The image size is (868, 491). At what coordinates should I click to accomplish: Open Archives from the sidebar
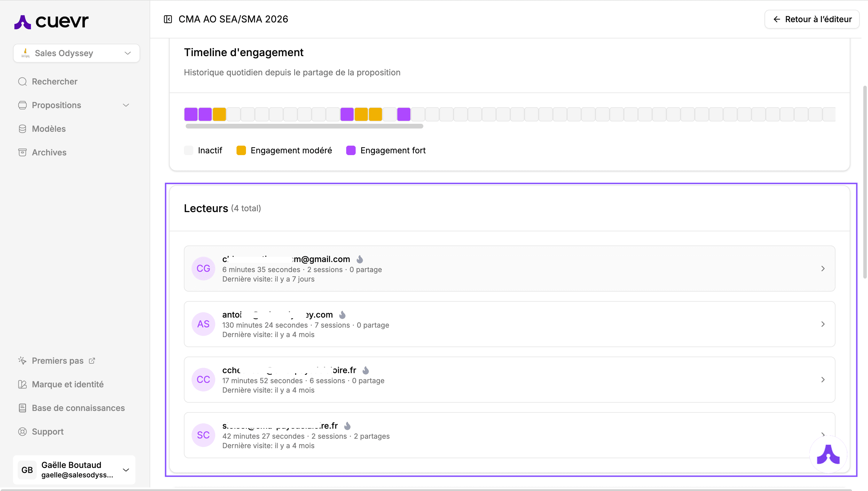[x=49, y=152]
